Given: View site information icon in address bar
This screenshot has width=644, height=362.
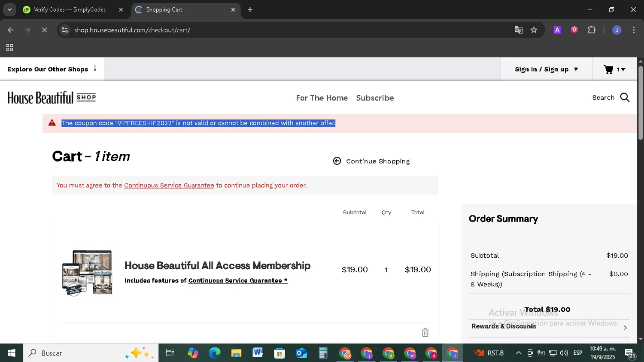Looking at the screenshot, I should 65,30.
